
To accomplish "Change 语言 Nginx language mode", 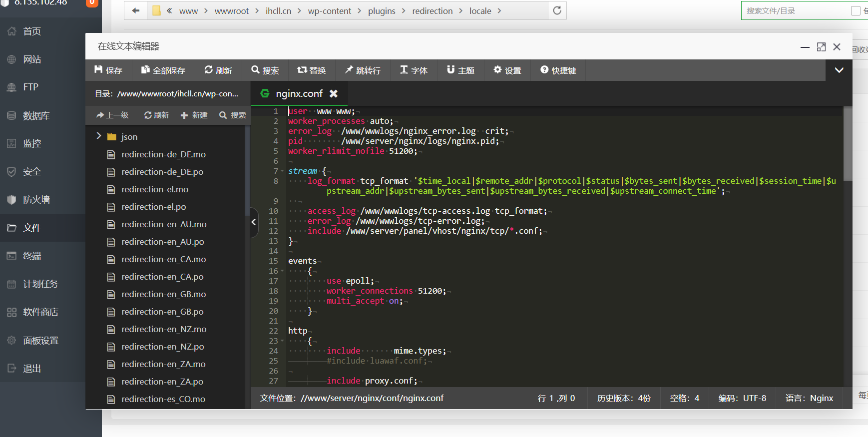I will [809, 398].
